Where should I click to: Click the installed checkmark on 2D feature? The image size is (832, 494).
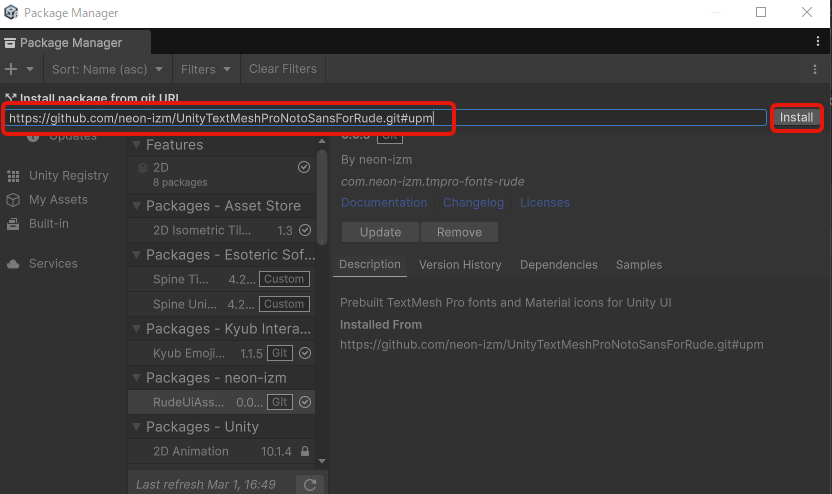pyautogui.click(x=304, y=167)
